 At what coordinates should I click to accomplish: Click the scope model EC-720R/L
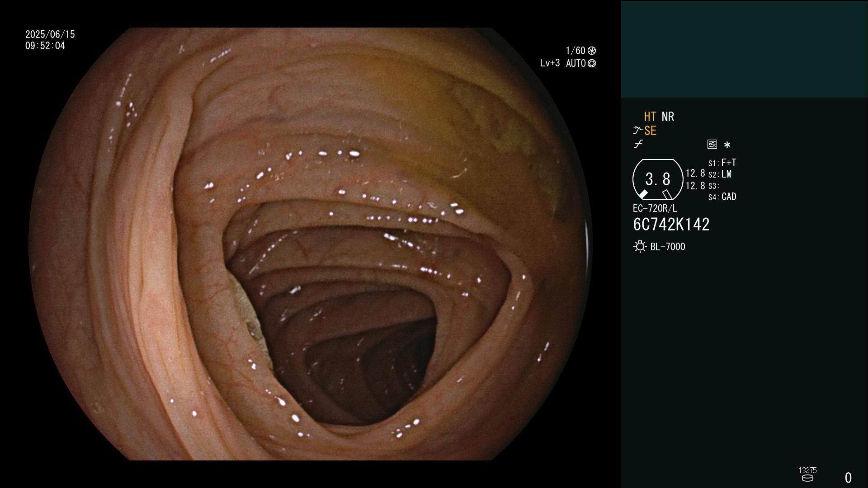click(x=655, y=208)
